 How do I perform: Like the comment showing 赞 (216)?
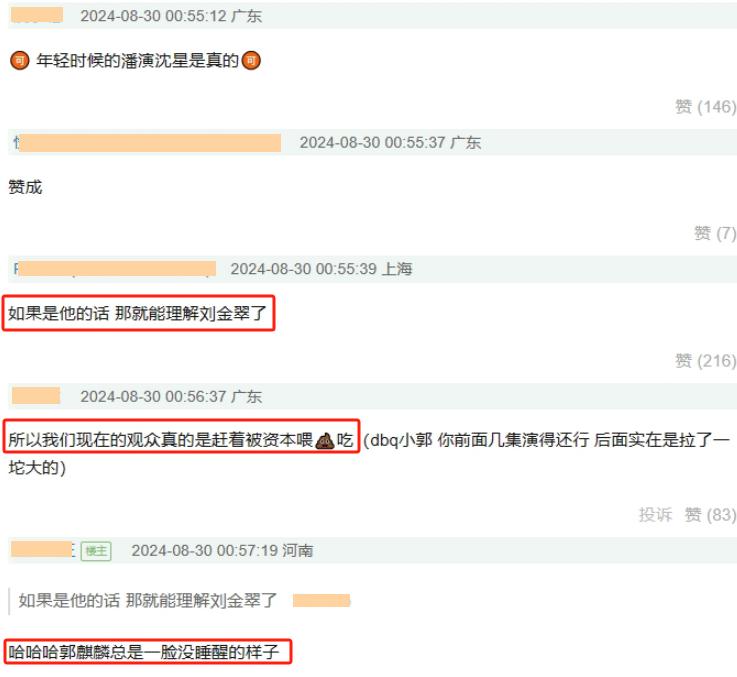(706, 361)
